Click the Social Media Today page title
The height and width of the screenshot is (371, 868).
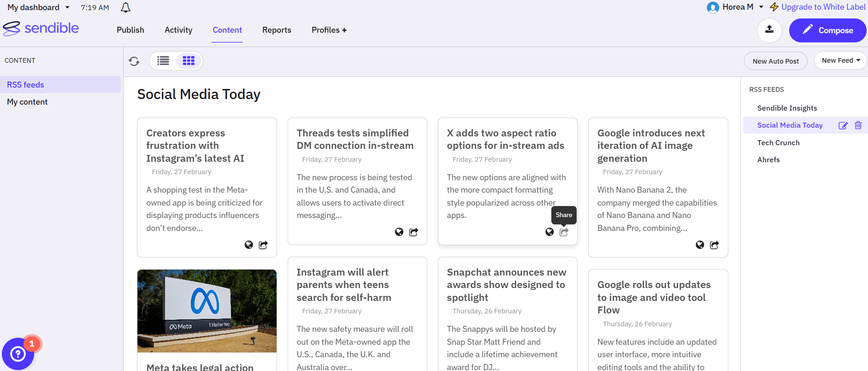pyautogui.click(x=199, y=94)
